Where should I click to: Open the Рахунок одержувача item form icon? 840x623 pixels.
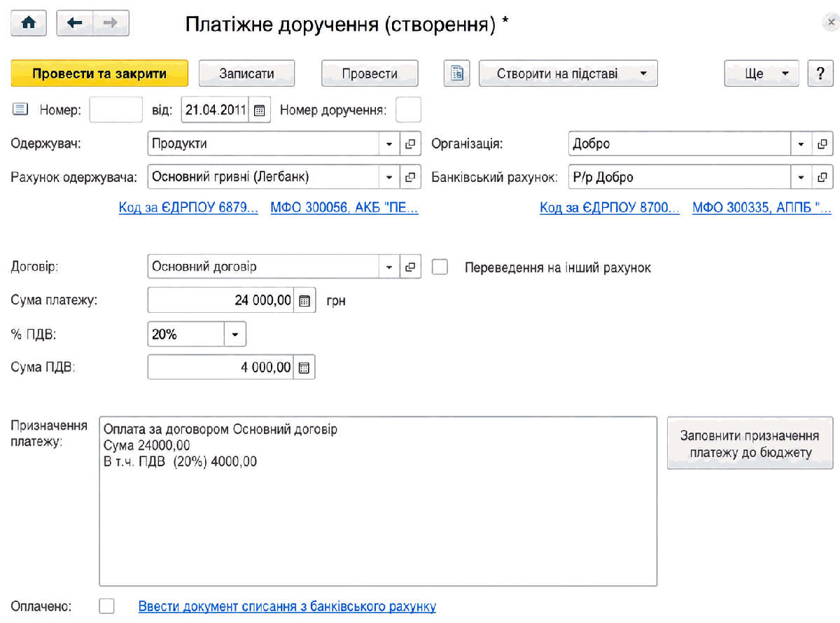point(411,177)
